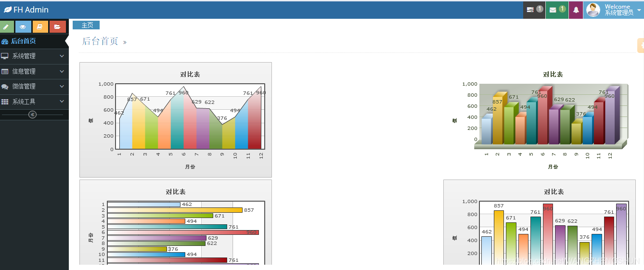Click the horizontal bar for month 7 valued 629
Image resolution: width=644 pixels, height=270 pixels.
coord(157,238)
